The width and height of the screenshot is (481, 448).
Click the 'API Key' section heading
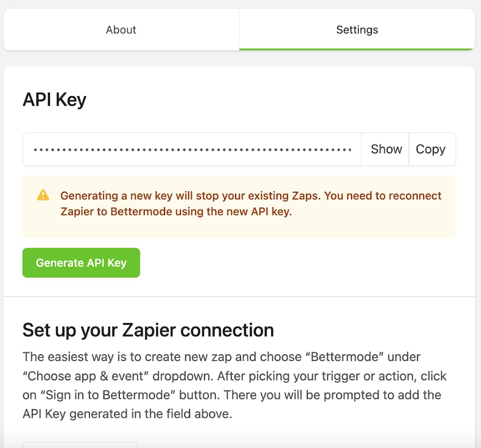[54, 100]
